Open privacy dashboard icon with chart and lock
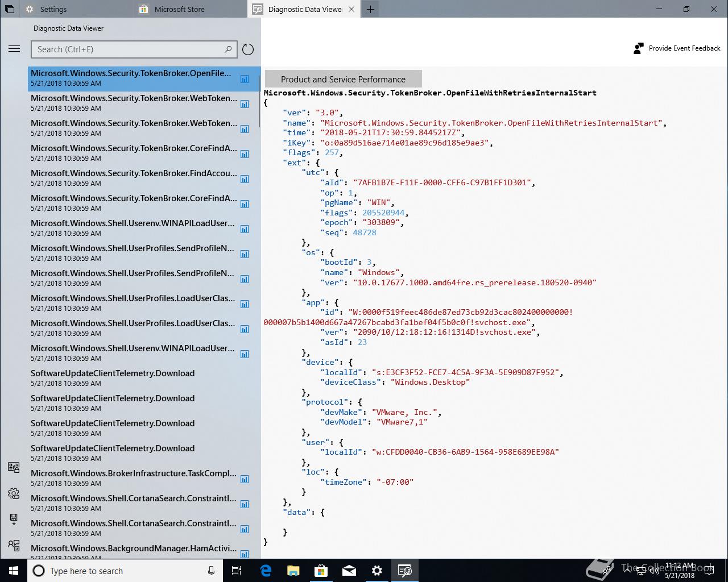The height and width of the screenshot is (582, 728). (x=14, y=468)
